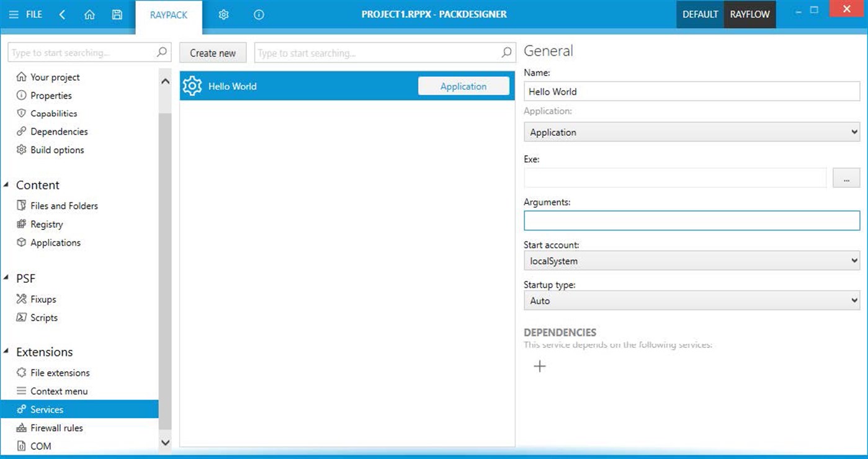Open Scripts in the sidebar
The height and width of the screenshot is (459, 868).
click(x=44, y=318)
